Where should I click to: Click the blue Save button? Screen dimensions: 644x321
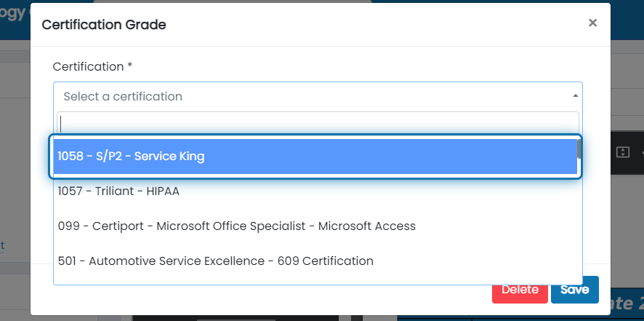(575, 290)
